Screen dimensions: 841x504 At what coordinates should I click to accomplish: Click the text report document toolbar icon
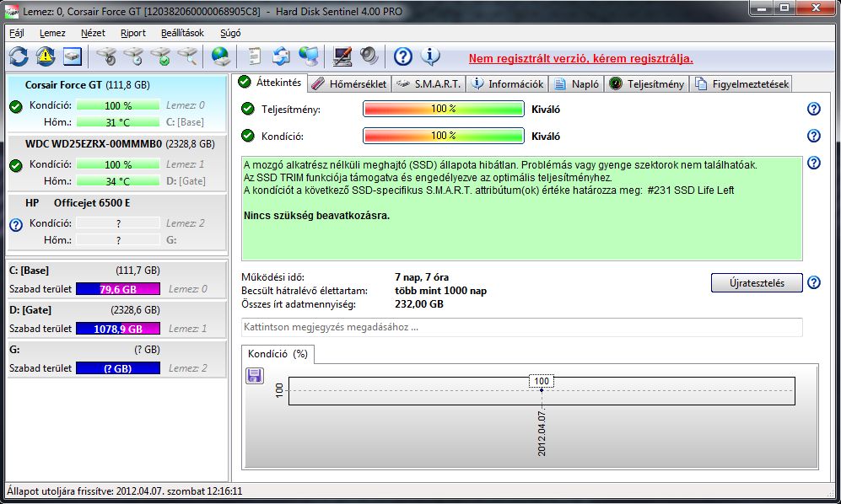(x=255, y=56)
